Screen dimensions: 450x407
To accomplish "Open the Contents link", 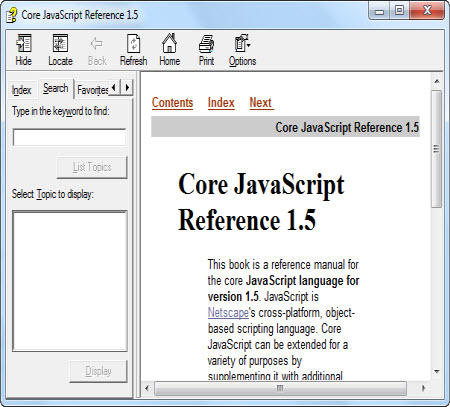I will coord(172,103).
